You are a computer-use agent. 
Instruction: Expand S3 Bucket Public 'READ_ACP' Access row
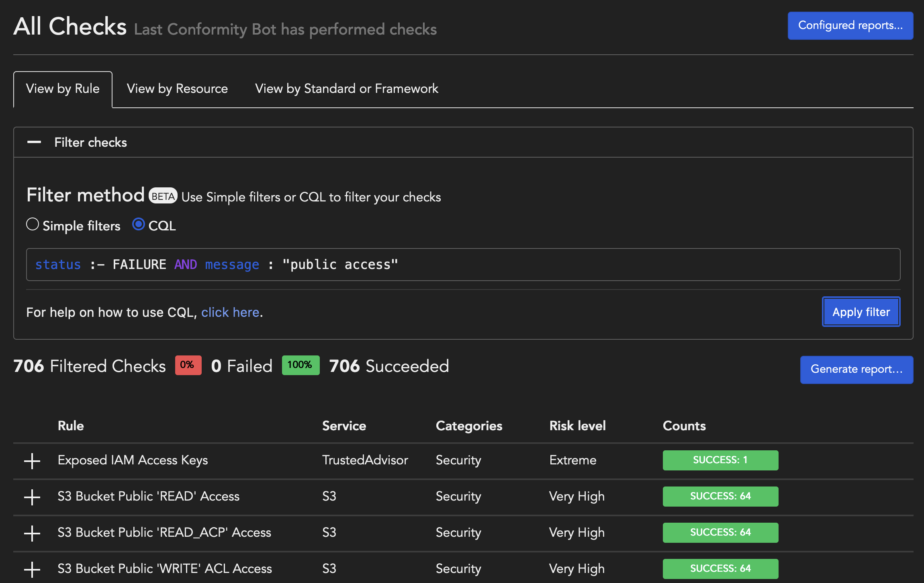(32, 533)
